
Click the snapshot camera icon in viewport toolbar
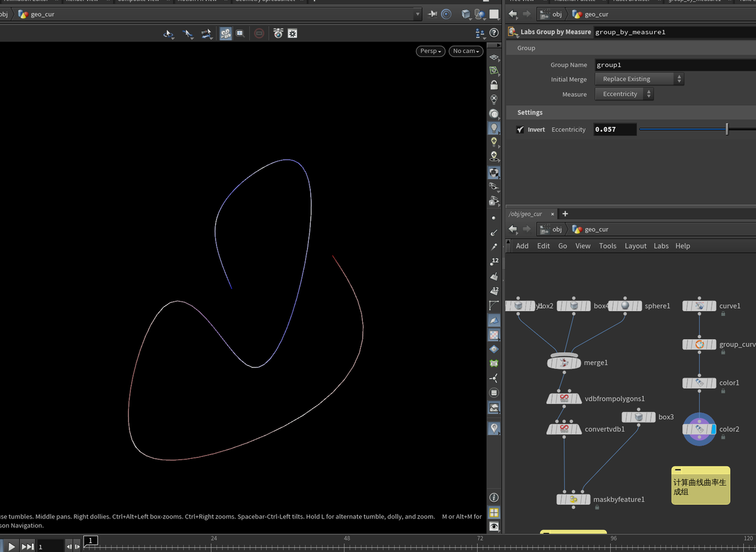[278, 33]
